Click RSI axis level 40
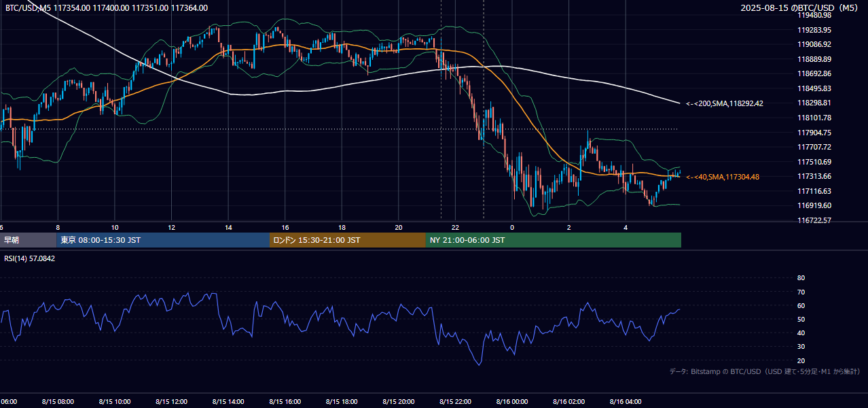The width and height of the screenshot is (868, 408). pyautogui.click(x=801, y=333)
